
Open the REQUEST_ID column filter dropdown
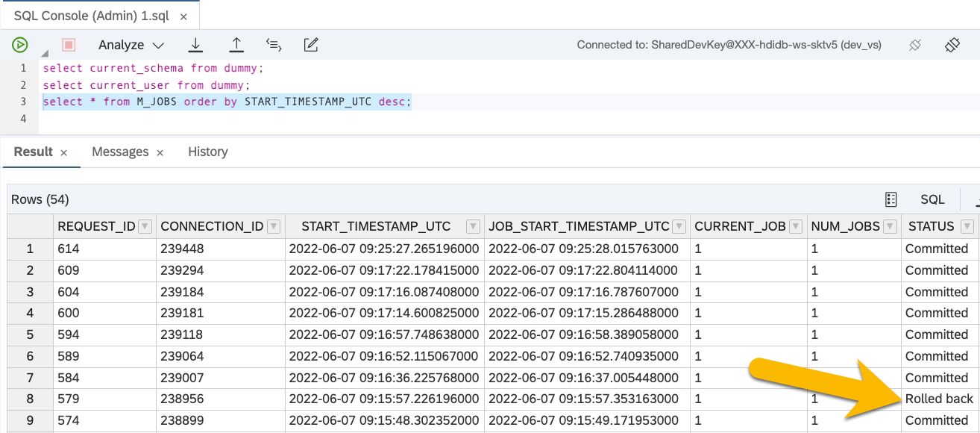[x=145, y=226]
